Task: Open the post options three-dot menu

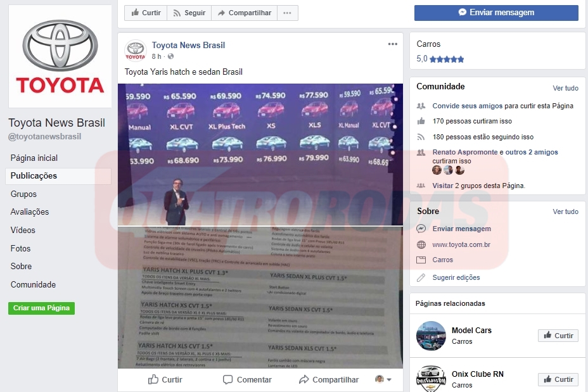Action: point(393,44)
